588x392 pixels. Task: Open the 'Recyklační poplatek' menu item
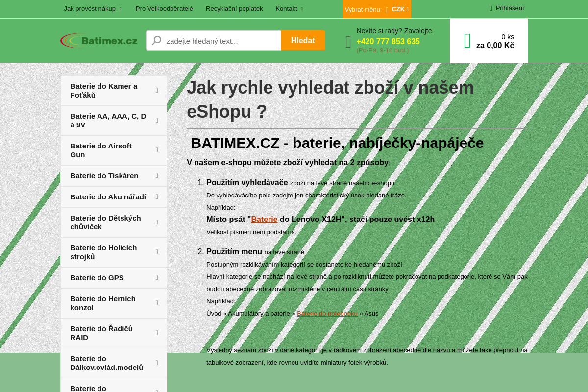pyautogui.click(x=234, y=8)
